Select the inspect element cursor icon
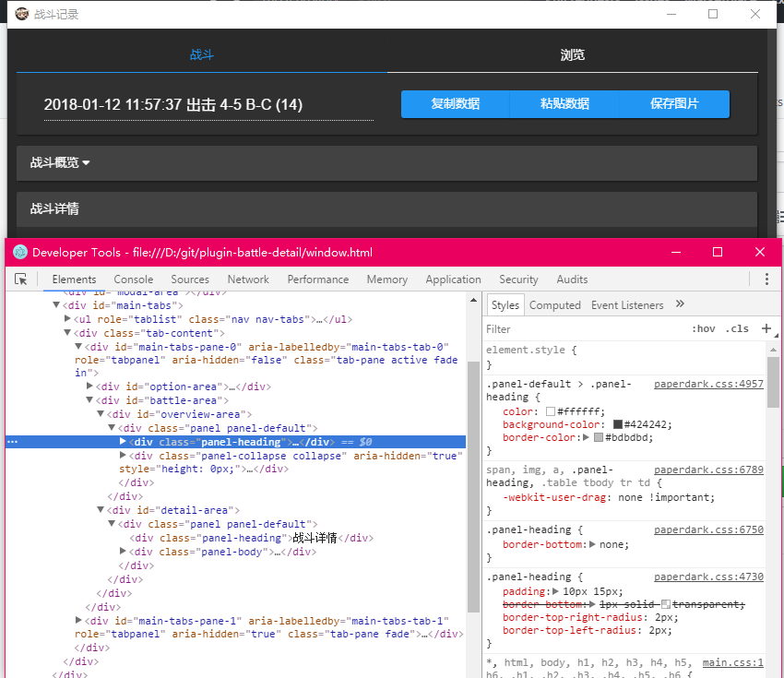 point(20,279)
